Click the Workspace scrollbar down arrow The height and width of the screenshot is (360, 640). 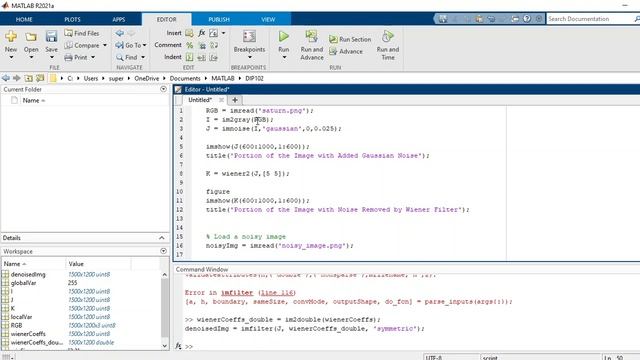[x=164, y=346]
